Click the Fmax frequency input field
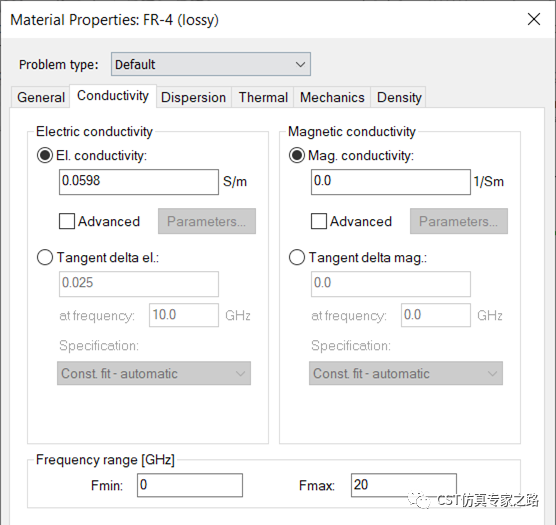Image resolution: width=556 pixels, height=525 pixels. [404, 485]
